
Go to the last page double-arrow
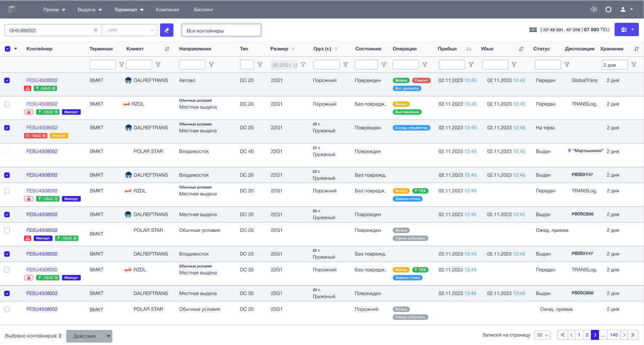(x=633, y=335)
